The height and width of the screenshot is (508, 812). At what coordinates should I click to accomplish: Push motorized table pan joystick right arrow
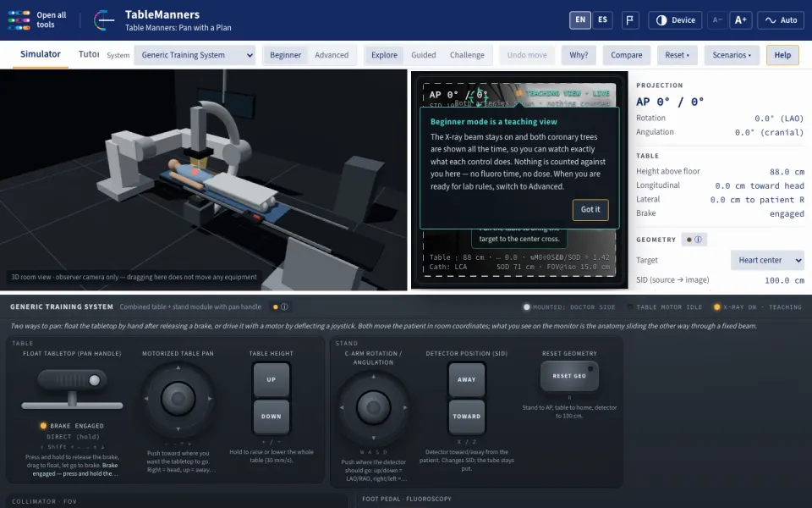(x=210, y=399)
